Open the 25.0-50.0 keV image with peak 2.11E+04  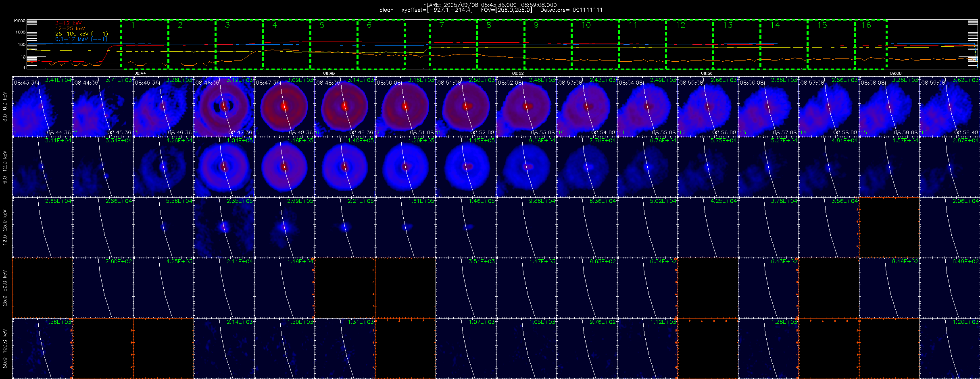(224, 288)
